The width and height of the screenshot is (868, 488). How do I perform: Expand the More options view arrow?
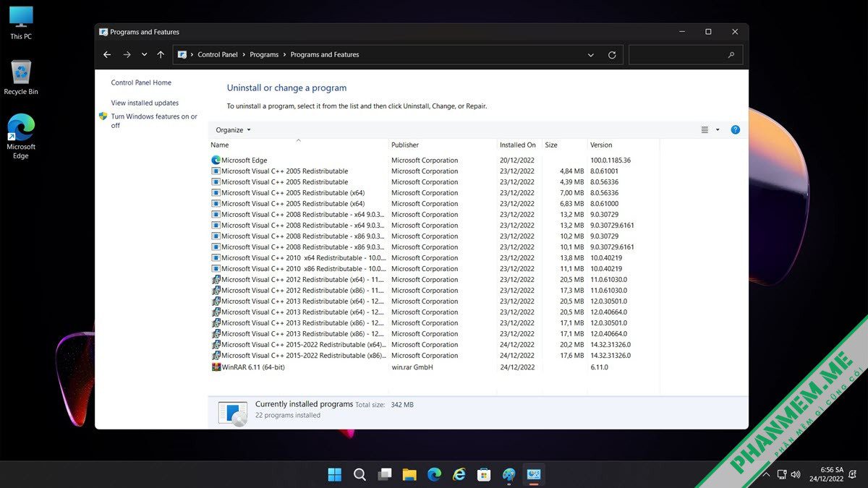(718, 130)
